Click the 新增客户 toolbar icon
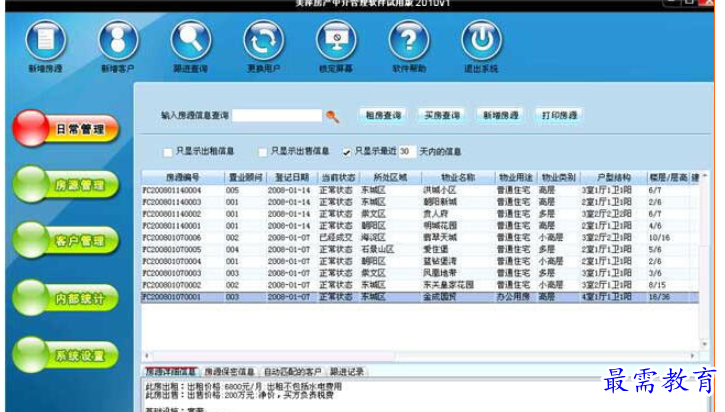Image resolution: width=725 pixels, height=412 pixels. point(118,41)
